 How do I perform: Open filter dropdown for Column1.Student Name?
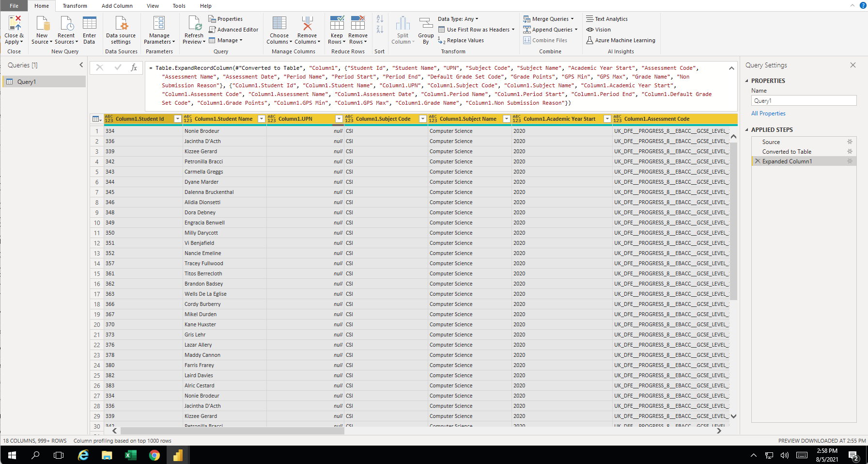coord(261,119)
